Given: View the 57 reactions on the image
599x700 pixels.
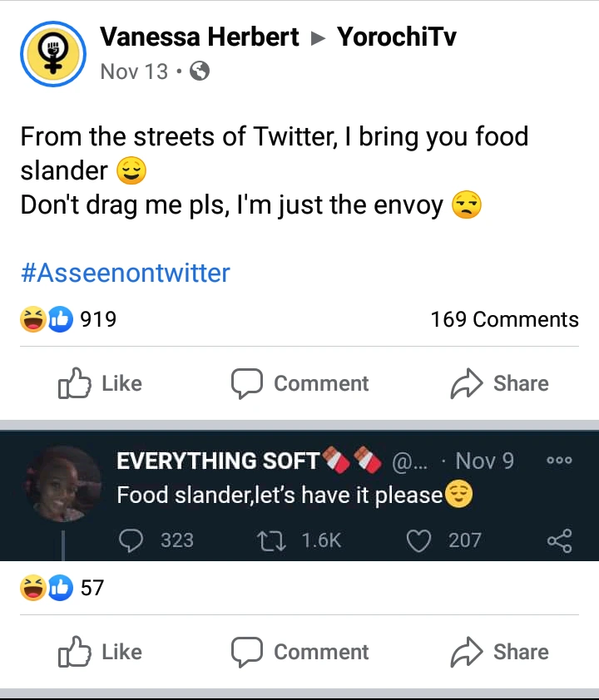Looking at the screenshot, I should tap(62, 588).
